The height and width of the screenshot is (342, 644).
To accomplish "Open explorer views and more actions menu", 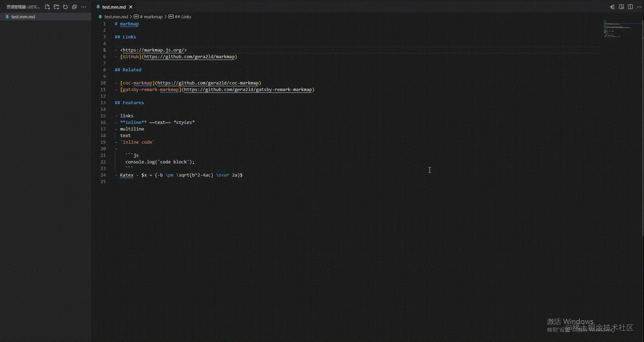I will coord(83,7).
